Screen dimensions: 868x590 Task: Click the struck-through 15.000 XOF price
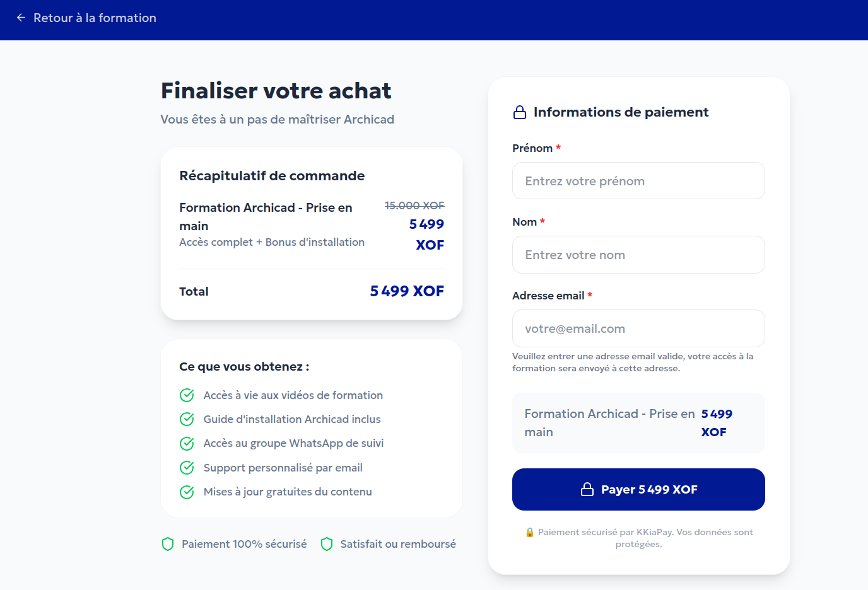coord(414,205)
